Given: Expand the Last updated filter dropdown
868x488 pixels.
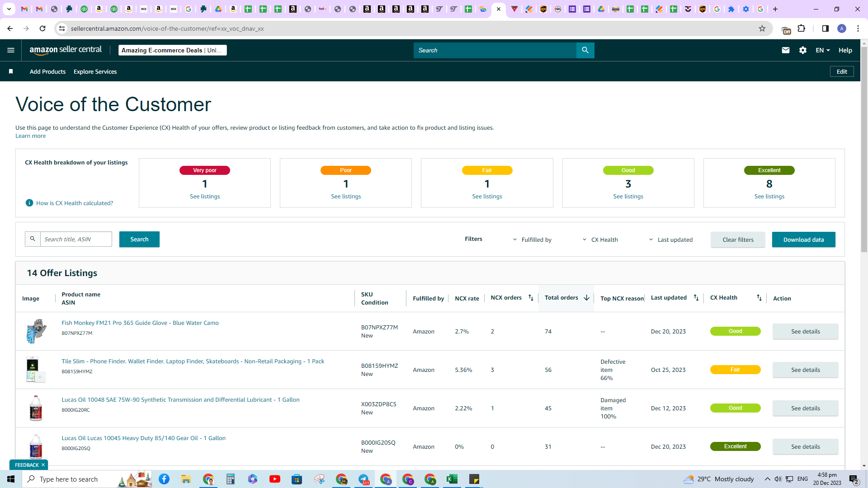Looking at the screenshot, I should (x=670, y=239).
